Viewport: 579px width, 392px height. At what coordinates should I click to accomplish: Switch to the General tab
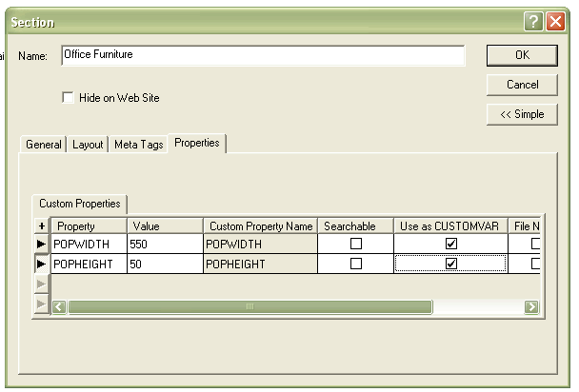pos(44,145)
